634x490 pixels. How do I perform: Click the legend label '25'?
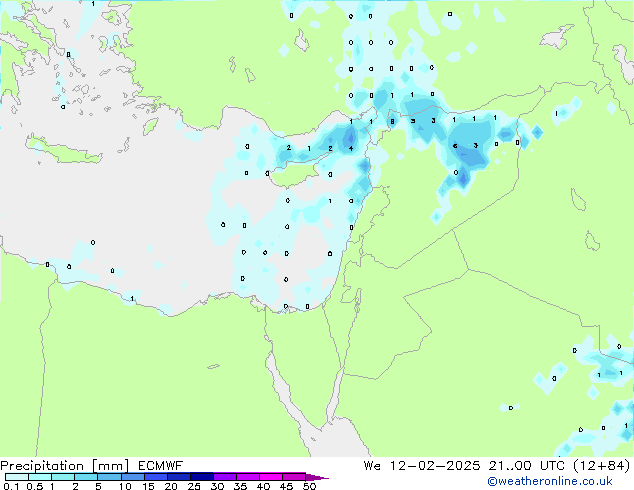[194, 486]
